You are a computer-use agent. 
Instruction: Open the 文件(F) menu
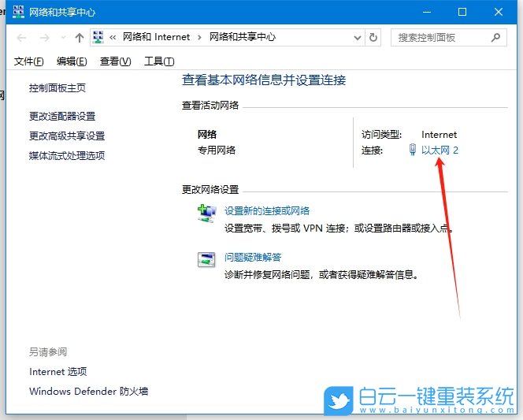[28, 61]
